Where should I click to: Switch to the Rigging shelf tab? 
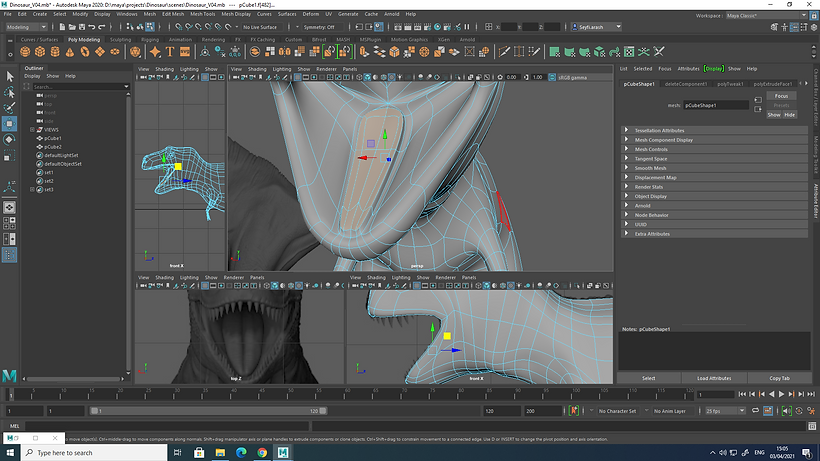click(x=150, y=39)
